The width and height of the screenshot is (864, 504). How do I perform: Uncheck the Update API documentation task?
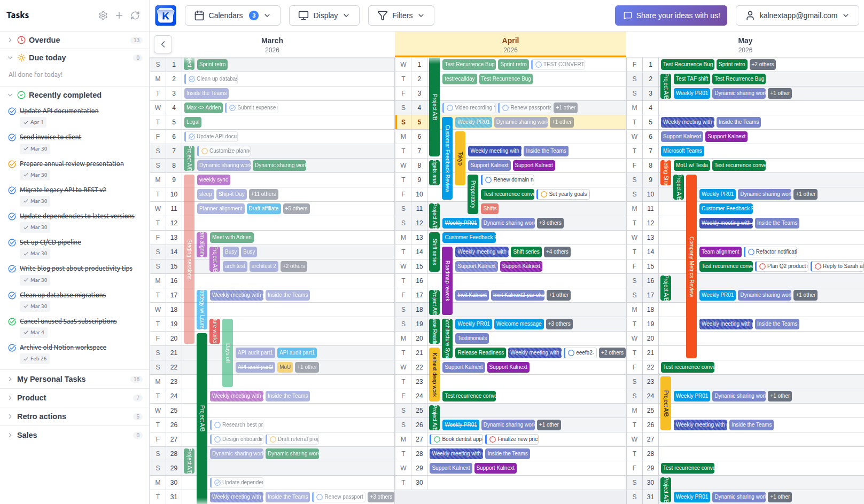(12, 111)
